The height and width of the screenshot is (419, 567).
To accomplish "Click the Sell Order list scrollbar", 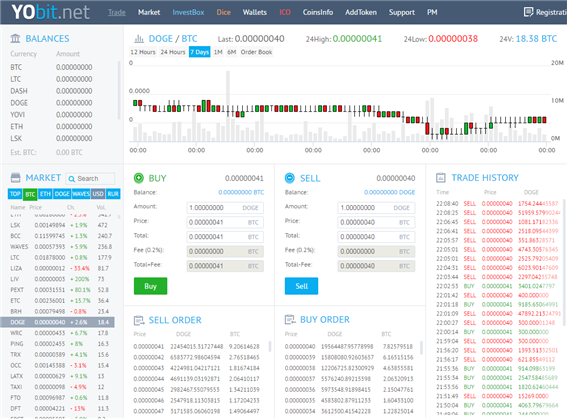I will click(x=270, y=346).
